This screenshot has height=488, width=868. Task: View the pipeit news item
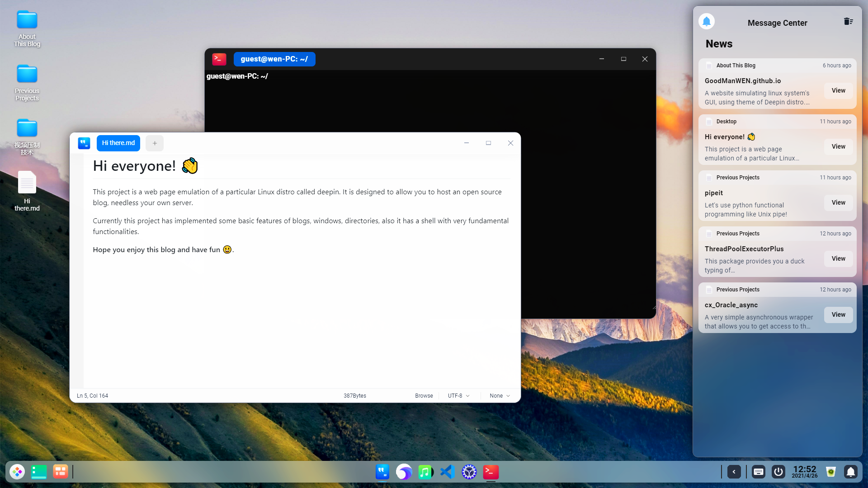point(838,202)
